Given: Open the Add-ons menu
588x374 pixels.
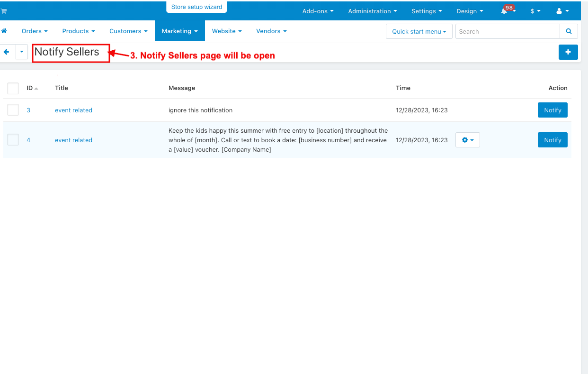Looking at the screenshot, I should [318, 11].
